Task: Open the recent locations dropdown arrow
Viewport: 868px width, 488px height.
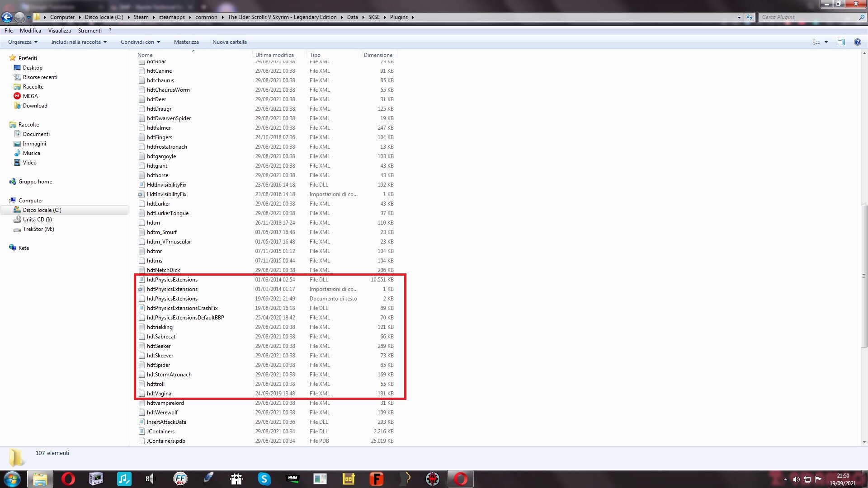Action: (x=28, y=17)
